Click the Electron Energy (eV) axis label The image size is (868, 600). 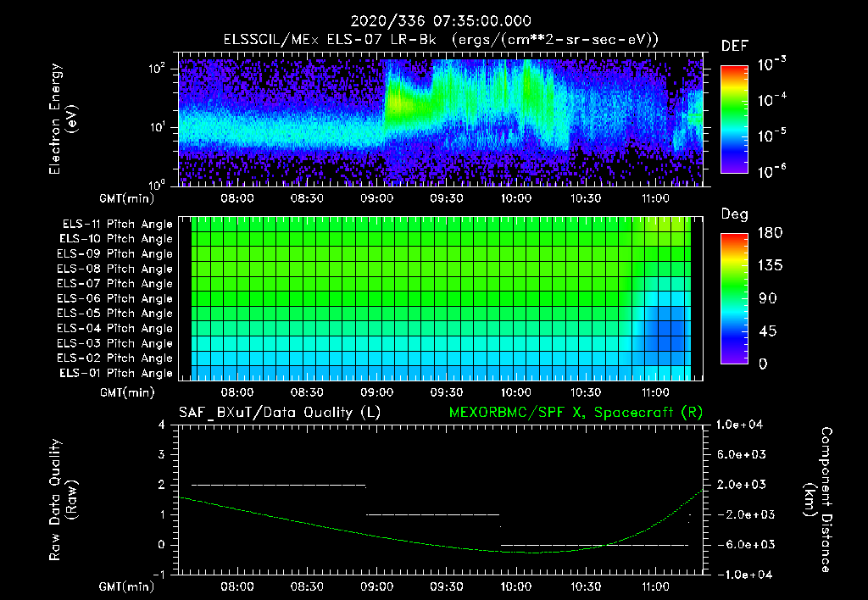point(63,119)
